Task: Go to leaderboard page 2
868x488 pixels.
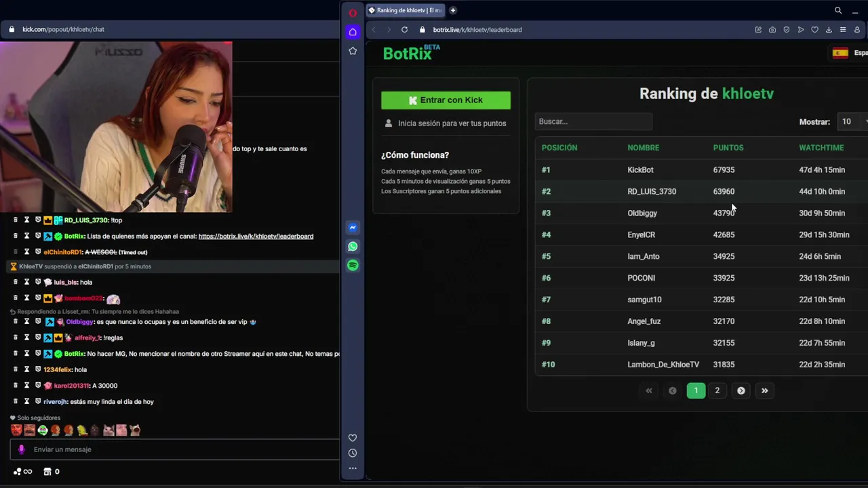Action: 717,390
